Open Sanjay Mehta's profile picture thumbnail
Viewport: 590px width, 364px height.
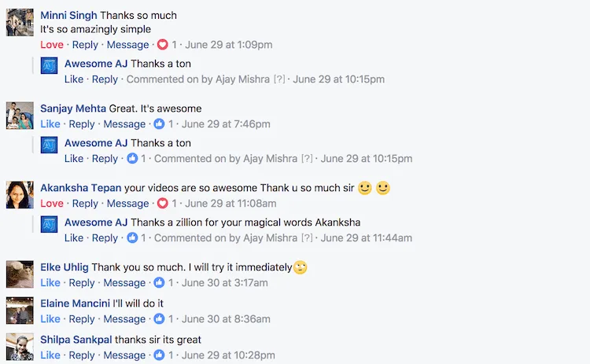(x=20, y=116)
